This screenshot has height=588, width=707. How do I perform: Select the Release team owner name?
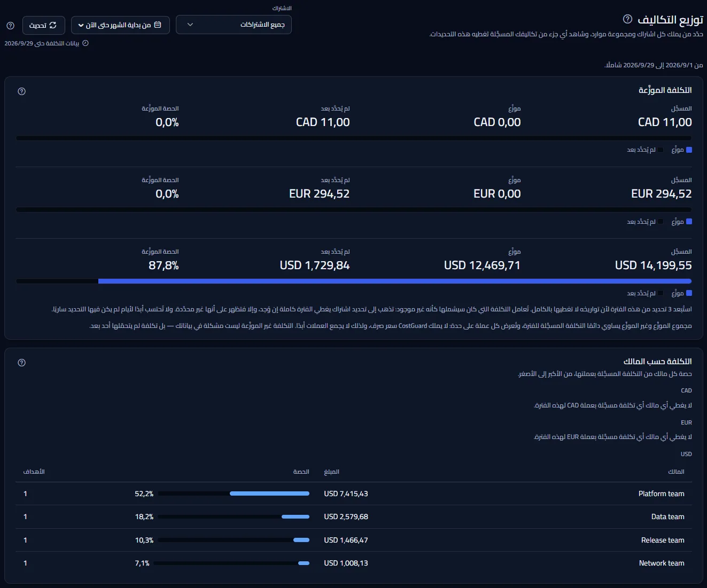[663, 540]
